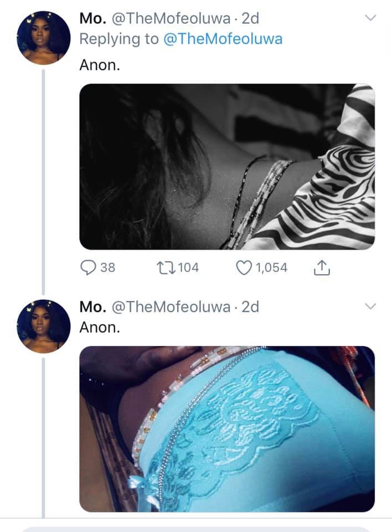Open Mo.'s profile picture on the second tweet

coord(40,321)
